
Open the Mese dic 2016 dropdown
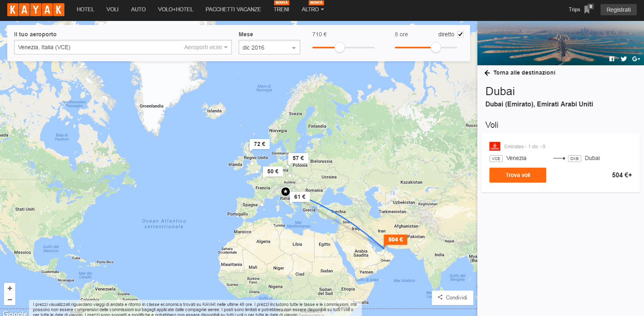pyautogui.click(x=269, y=47)
